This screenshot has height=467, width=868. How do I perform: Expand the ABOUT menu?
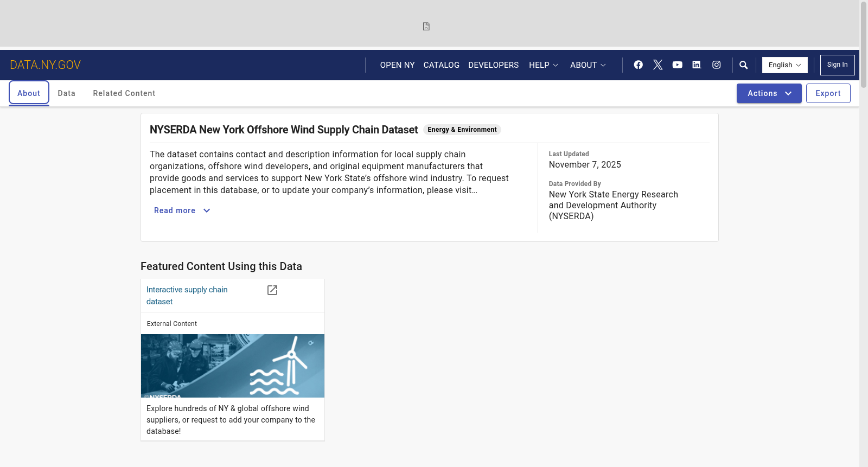[588, 65]
